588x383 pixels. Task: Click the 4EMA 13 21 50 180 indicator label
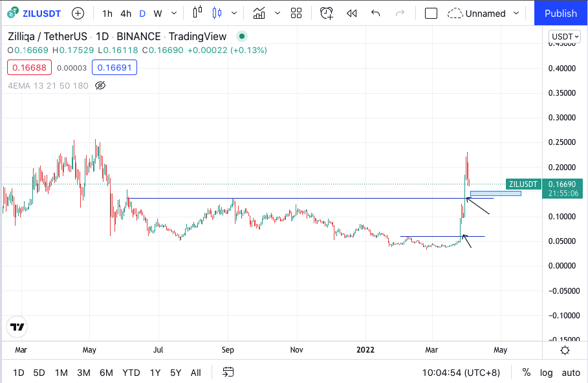(48, 85)
